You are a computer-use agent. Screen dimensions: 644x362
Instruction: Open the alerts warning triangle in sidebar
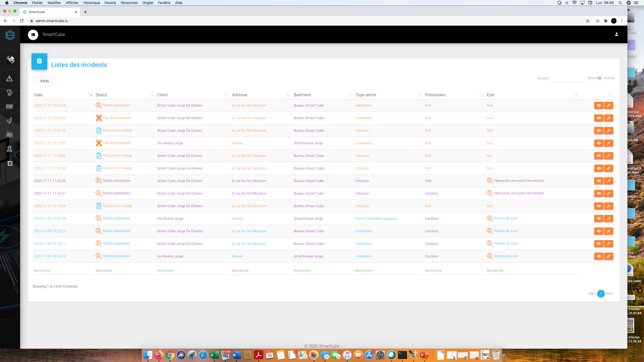[10, 78]
